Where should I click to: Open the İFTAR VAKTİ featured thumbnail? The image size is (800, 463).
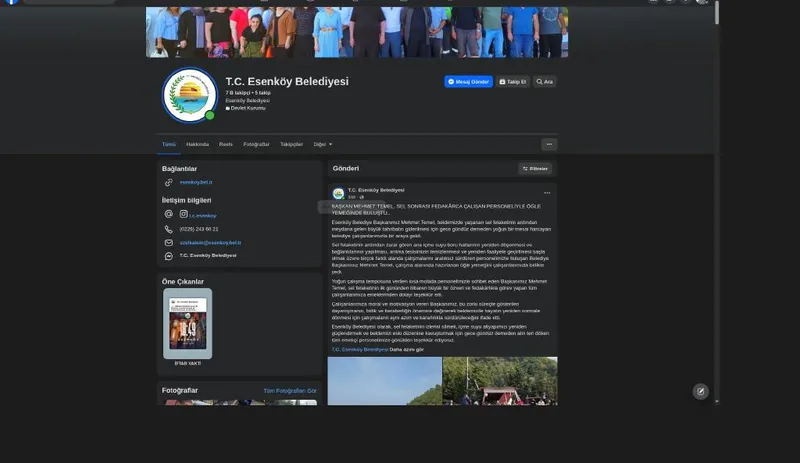[188, 324]
